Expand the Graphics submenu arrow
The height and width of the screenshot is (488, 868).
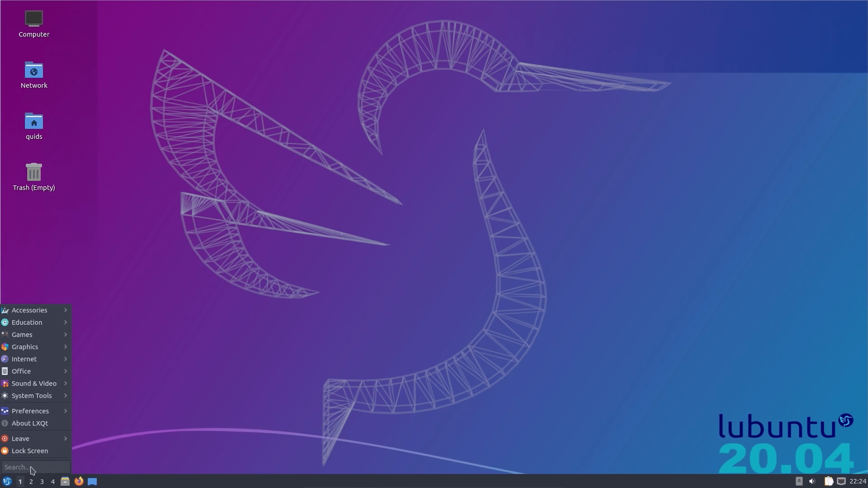[x=66, y=346]
